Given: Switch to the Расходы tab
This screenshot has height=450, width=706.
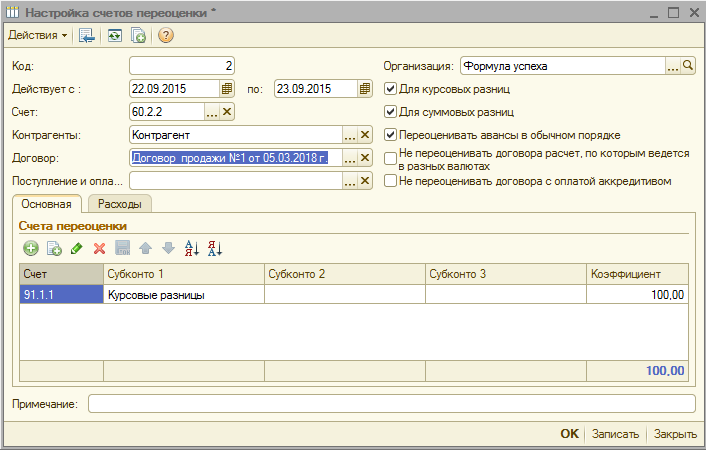Looking at the screenshot, I should pyautogui.click(x=119, y=204).
